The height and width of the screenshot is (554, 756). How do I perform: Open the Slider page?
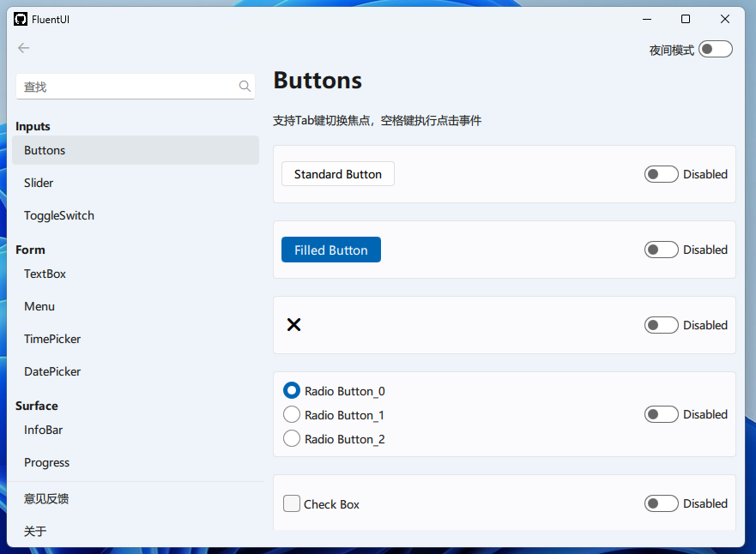(x=136, y=183)
